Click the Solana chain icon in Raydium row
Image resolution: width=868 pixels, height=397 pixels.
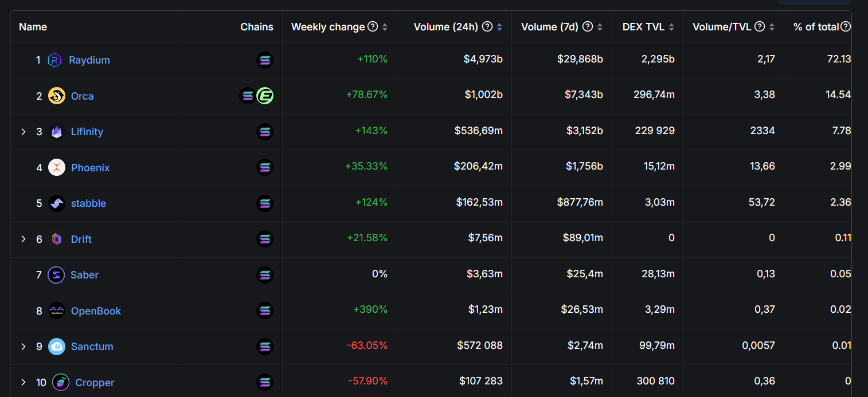tap(265, 60)
